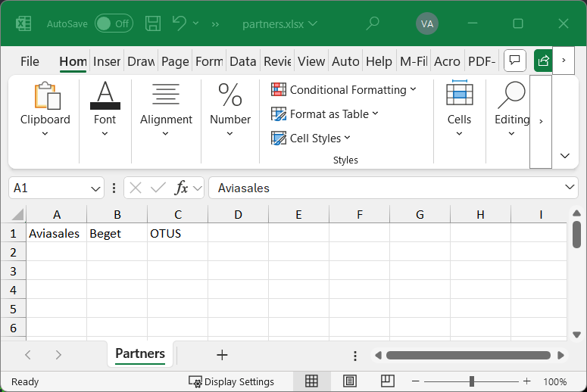Open the Editing group
Viewport: 587px width, 392px height.
click(x=511, y=109)
